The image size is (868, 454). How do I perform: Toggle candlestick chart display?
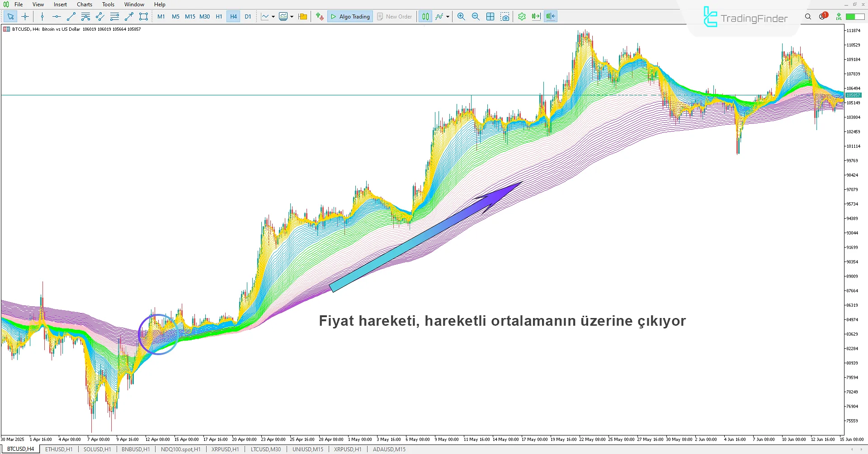(425, 16)
